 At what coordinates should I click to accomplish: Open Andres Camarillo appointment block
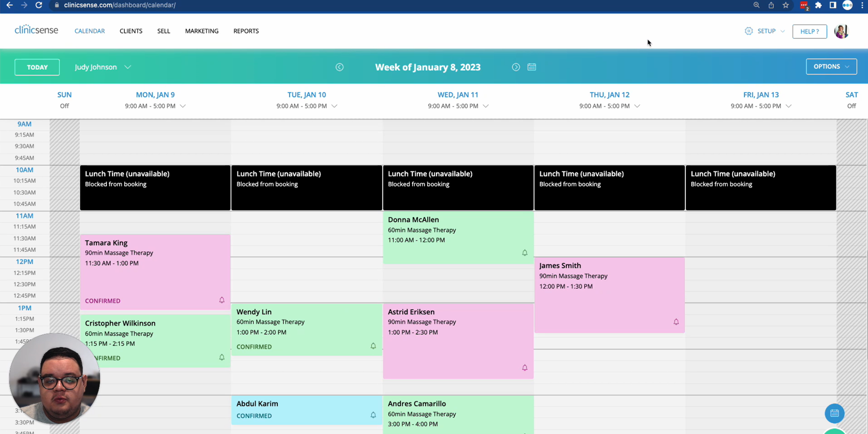point(458,414)
